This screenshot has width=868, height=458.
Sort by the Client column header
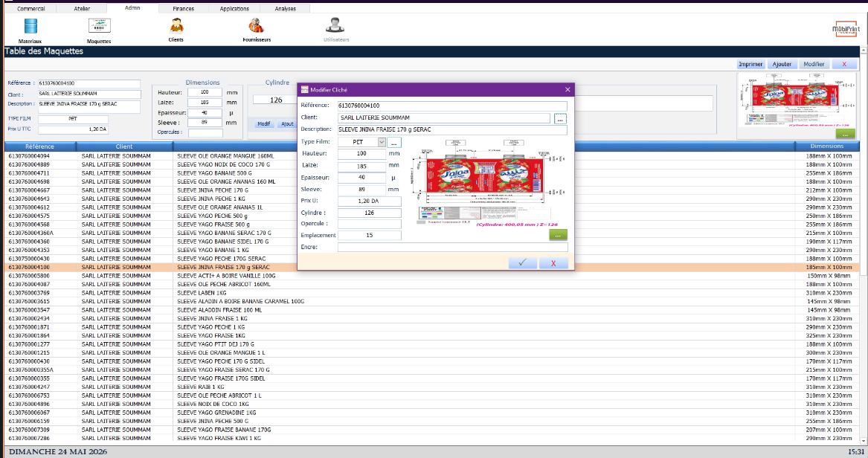124,146
